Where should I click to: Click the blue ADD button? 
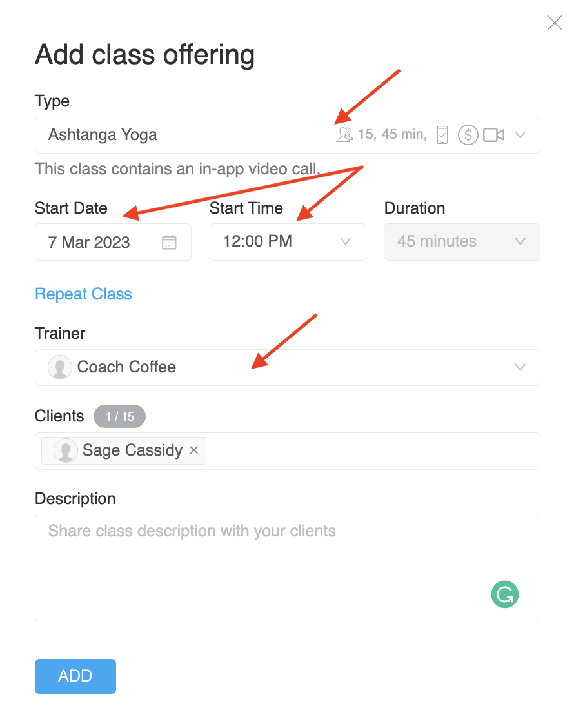75,676
